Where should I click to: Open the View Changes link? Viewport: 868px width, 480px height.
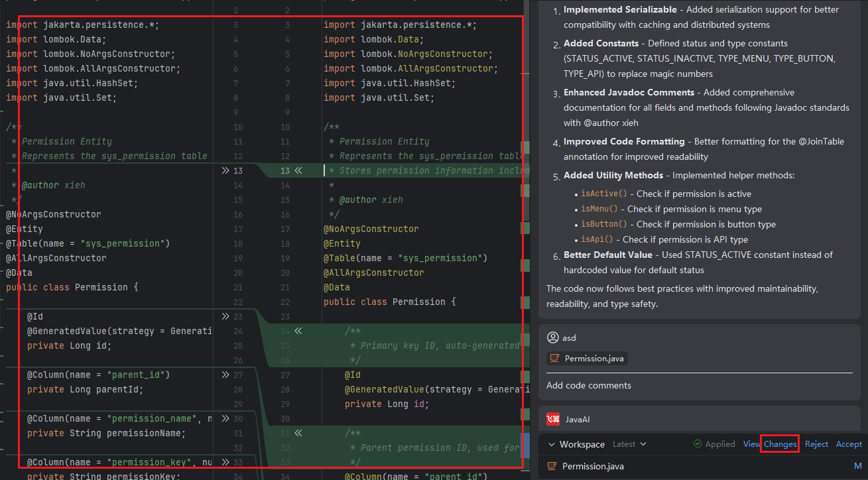tap(770, 444)
